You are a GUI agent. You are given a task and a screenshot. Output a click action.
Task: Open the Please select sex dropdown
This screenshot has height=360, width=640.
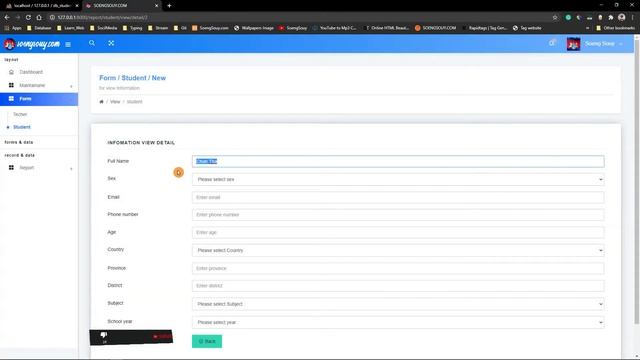(x=398, y=179)
